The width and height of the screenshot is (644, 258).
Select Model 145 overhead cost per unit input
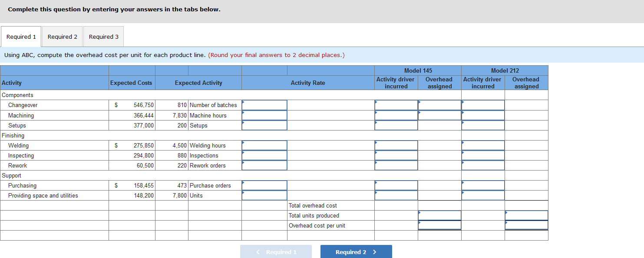coord(439,225)
